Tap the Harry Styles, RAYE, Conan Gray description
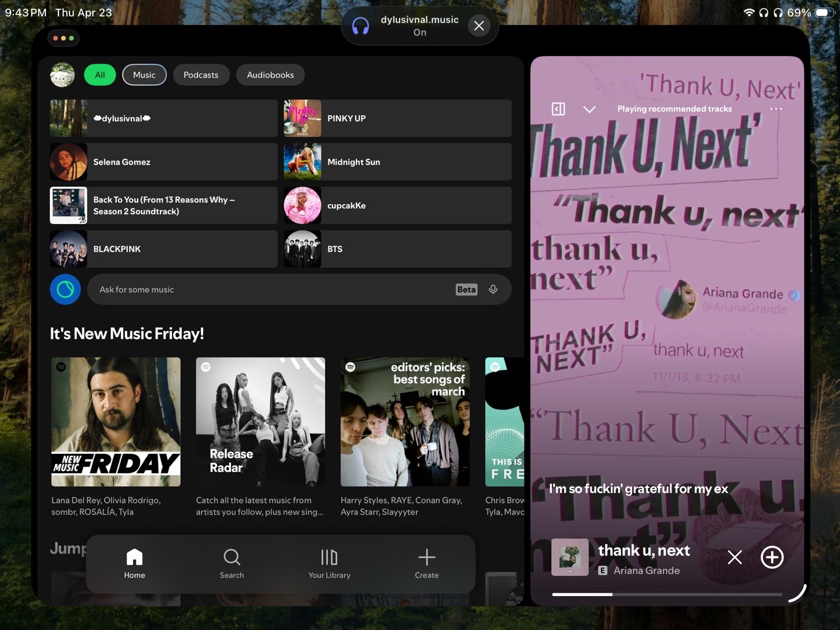The image size is (840, 630). coord(401,506)
